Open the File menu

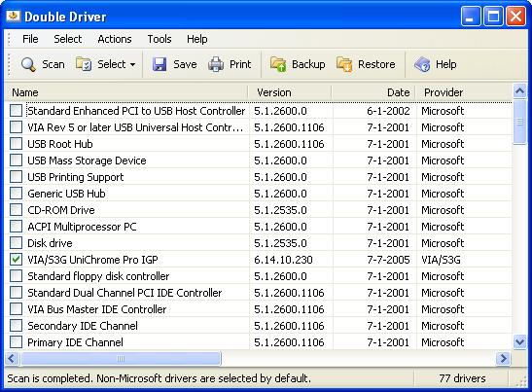click(30, 39)
